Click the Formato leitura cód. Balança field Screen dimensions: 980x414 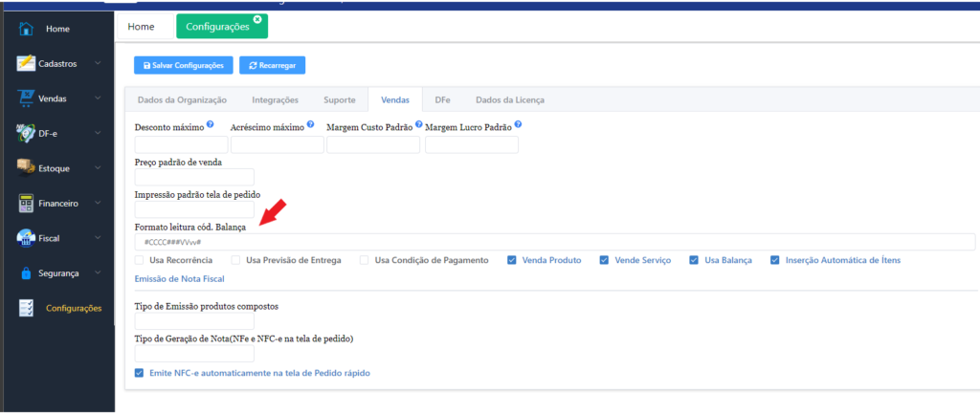point(555,242)
